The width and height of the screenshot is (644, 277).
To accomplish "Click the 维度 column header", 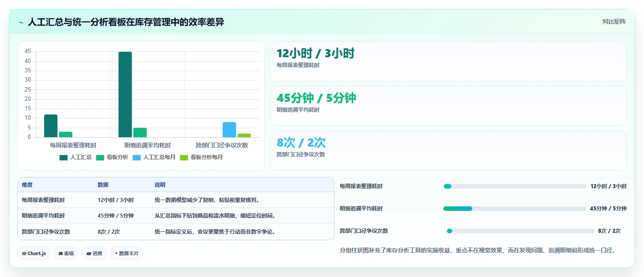I will [x=27, y=185].
